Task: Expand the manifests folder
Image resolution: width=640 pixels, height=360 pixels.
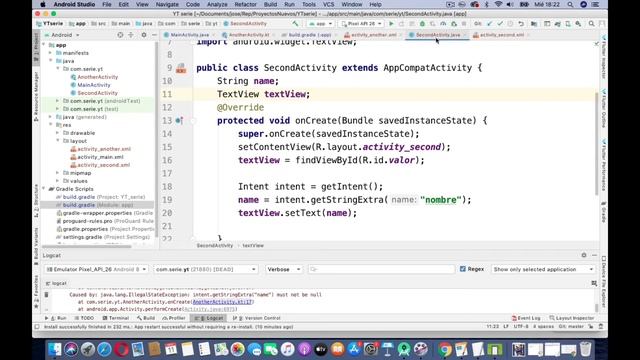Action: (x=51, y=53)
